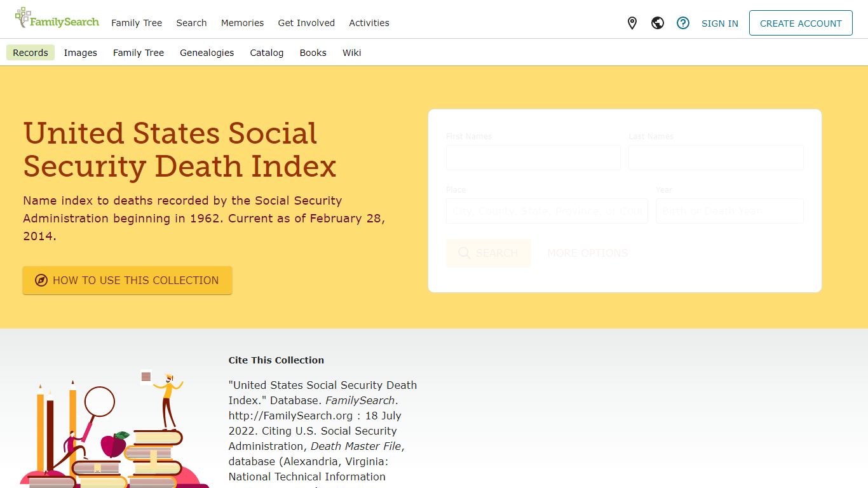This screenshot has height=488, width=868.
Task: Click the First Names input field
Action: click(x=533, y=158)
